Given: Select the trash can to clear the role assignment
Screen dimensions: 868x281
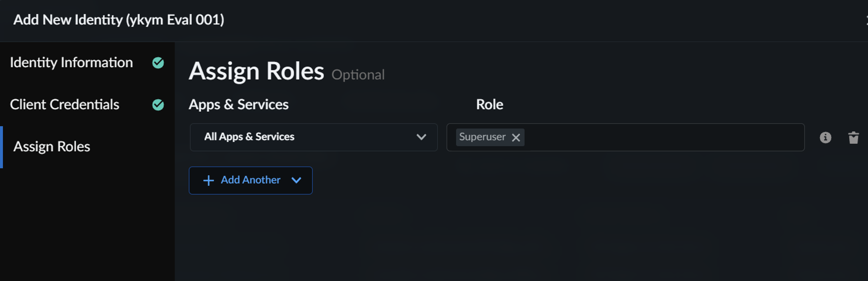Looking at the screenshot, I should pos(853,137).
